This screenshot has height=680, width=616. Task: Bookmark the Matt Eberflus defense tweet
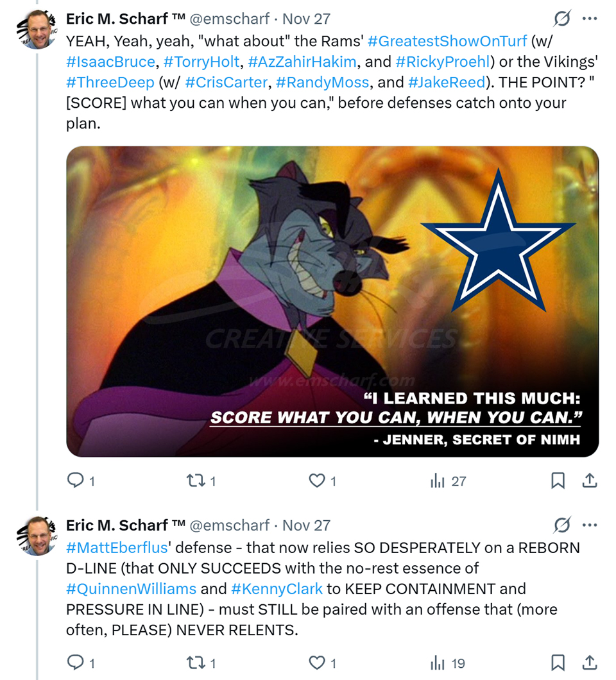tap(558, 662)
